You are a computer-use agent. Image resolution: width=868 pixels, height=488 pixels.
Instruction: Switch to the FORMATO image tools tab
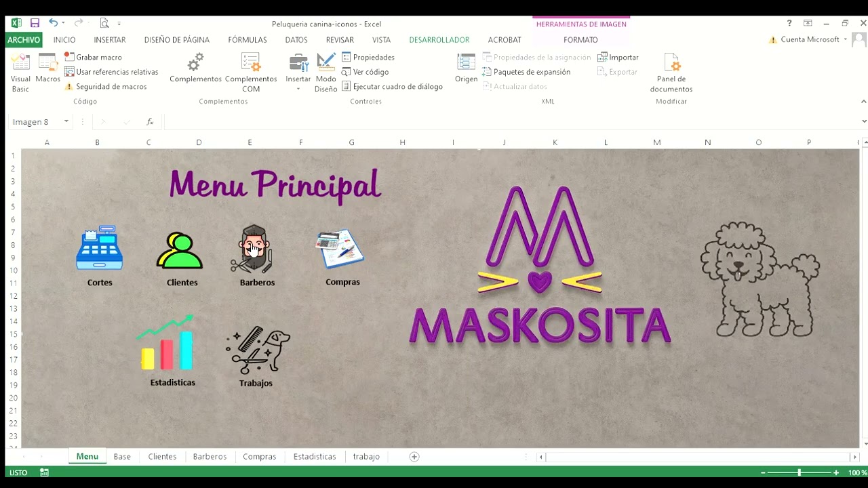click(x=580, y=40)
